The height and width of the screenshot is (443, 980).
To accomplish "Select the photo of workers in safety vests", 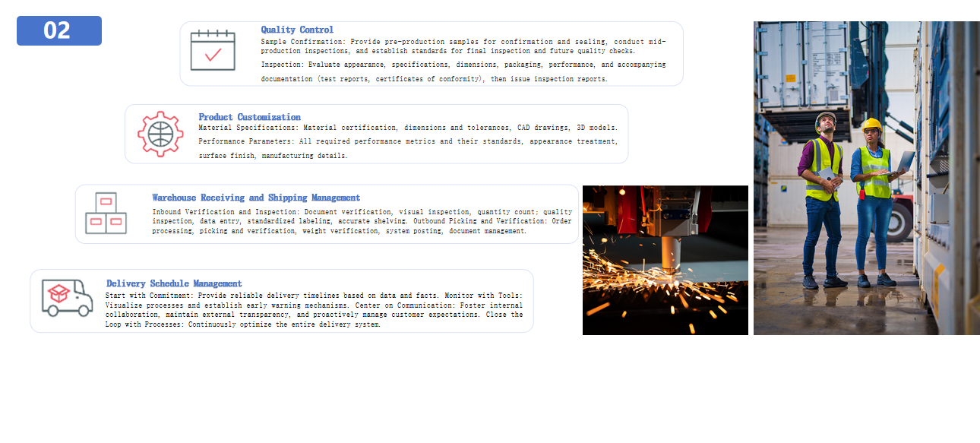I will 866,178.
